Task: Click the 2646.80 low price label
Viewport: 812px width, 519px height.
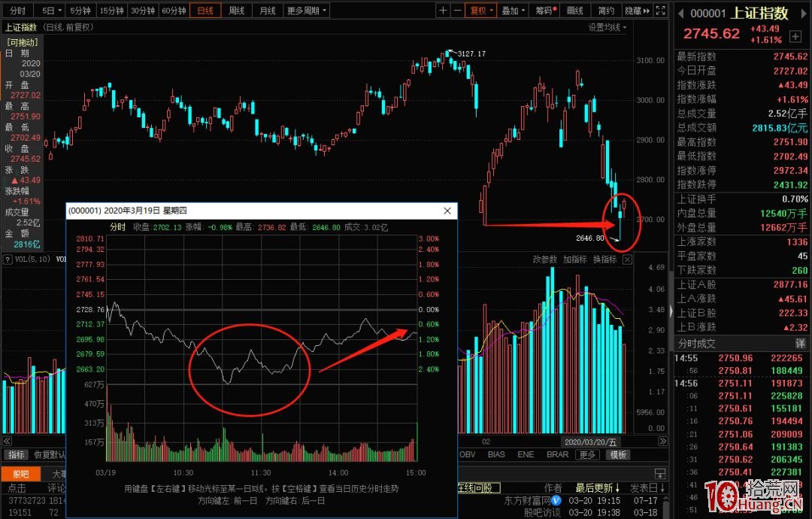Action: click(x=590, y=238)
